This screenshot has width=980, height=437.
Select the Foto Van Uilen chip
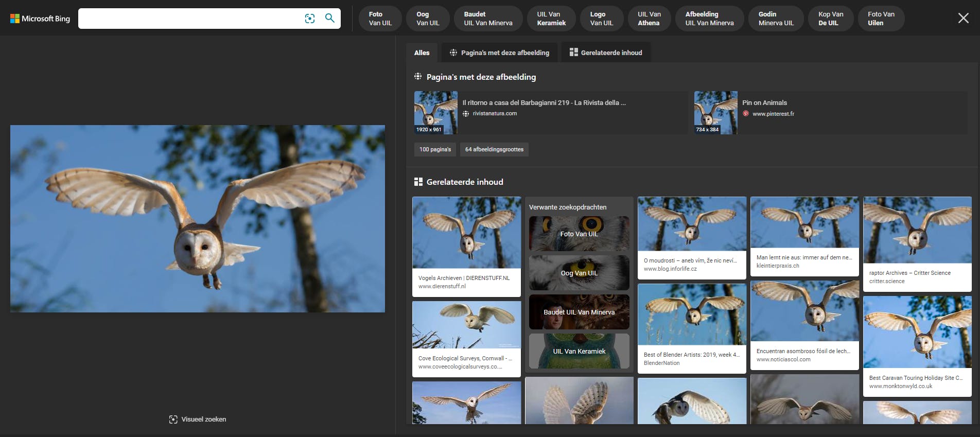click(x=881, y=19)
